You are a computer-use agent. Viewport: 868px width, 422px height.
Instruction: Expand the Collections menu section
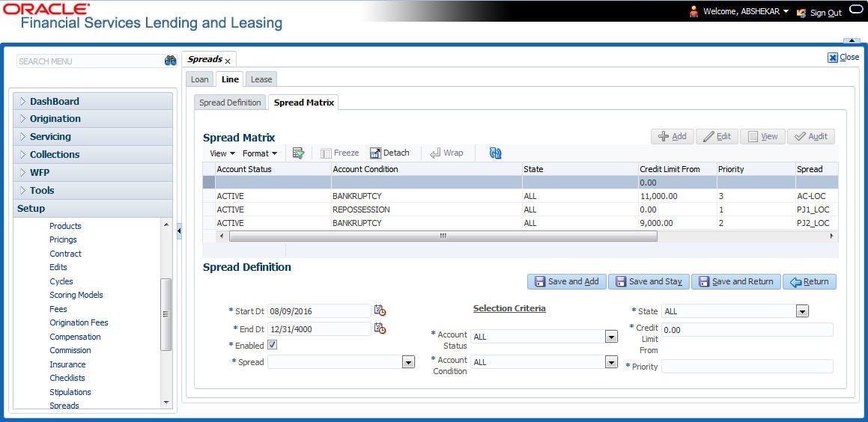pyautogui.click(x=92, y=154)
